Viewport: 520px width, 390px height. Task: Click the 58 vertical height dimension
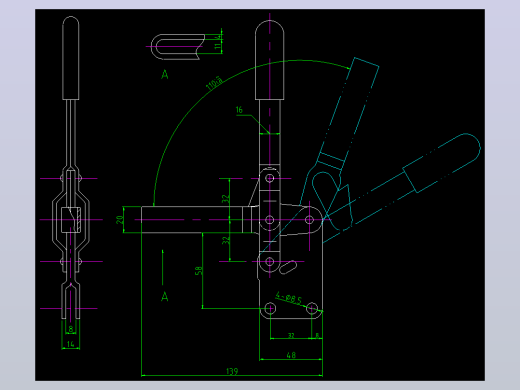(x=199, y=271)
